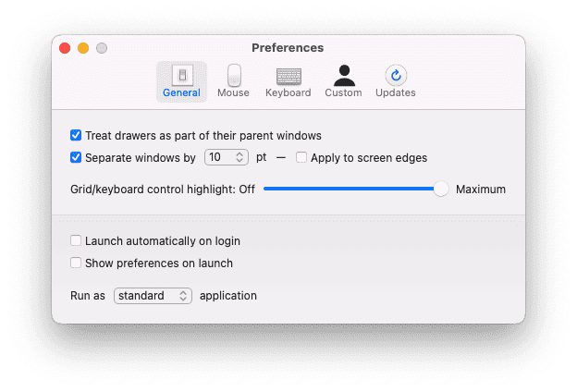This screenshot has height=392, width=577.
Task: Enable Launch automatically on login
Action: coord(76,240)
